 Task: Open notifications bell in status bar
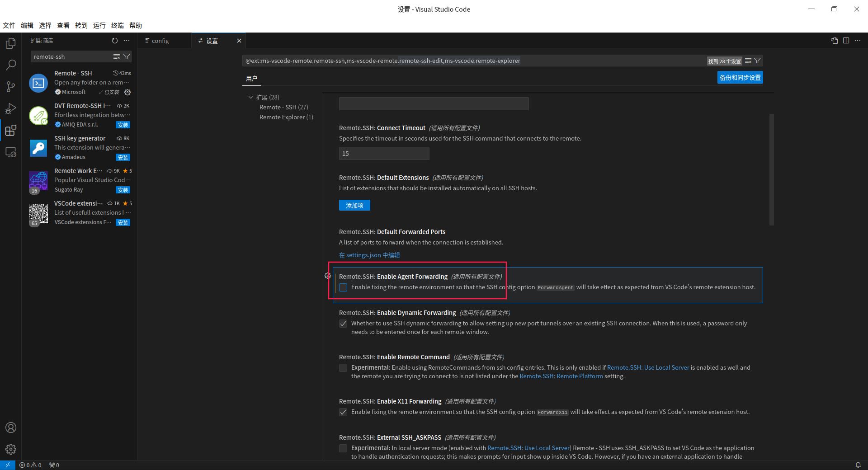point(858,465)
